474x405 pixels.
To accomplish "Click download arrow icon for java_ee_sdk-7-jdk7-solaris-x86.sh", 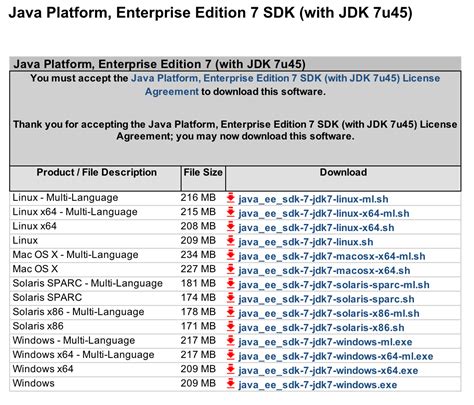I will click(x=231, y=327).
